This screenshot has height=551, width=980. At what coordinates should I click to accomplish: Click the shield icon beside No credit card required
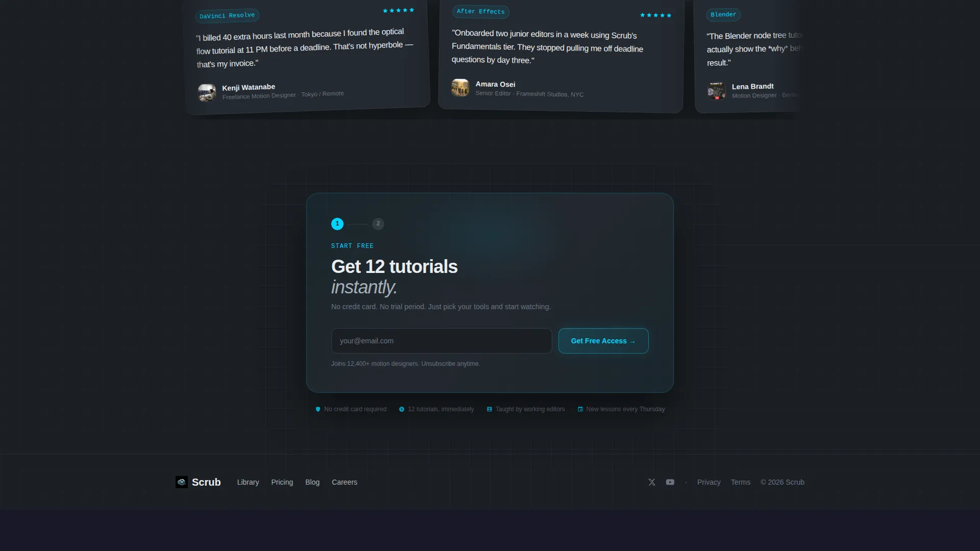pyautogui.click(x=318, y=409)
